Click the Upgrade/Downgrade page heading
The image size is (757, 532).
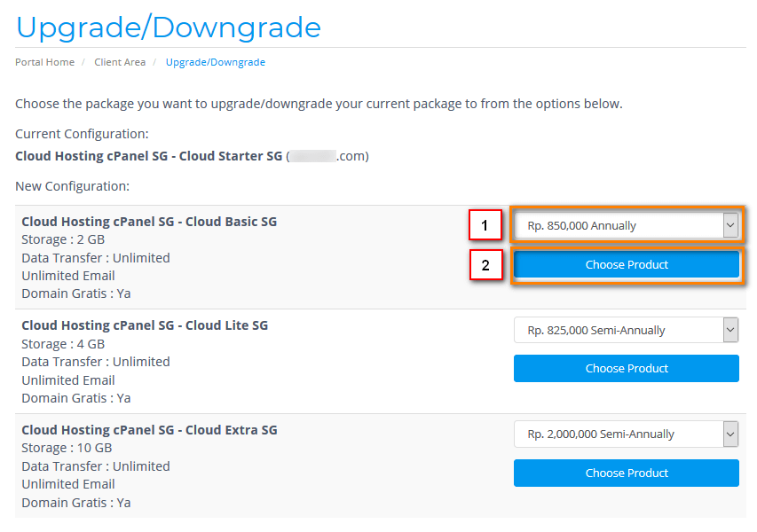coord(169,27)
